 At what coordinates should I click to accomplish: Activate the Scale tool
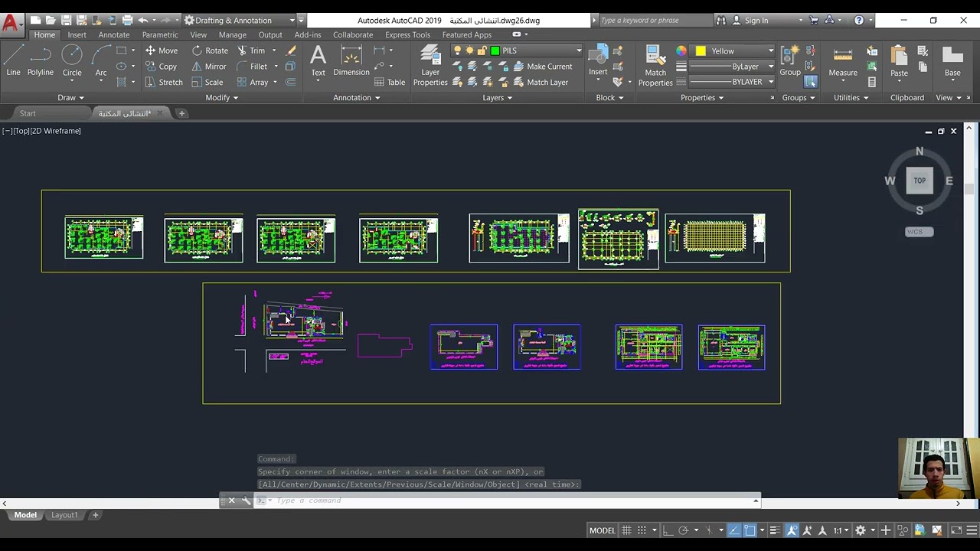pyautogui.click(x=207, y=82)
